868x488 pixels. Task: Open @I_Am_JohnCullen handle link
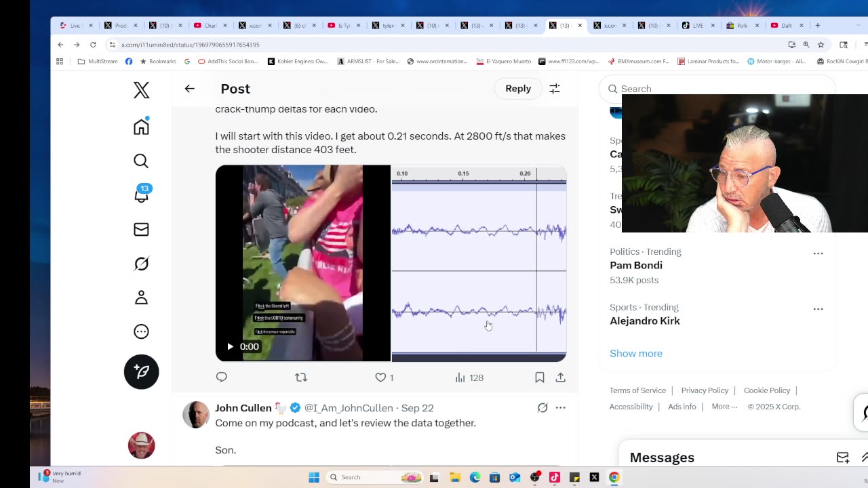point(349,408)
